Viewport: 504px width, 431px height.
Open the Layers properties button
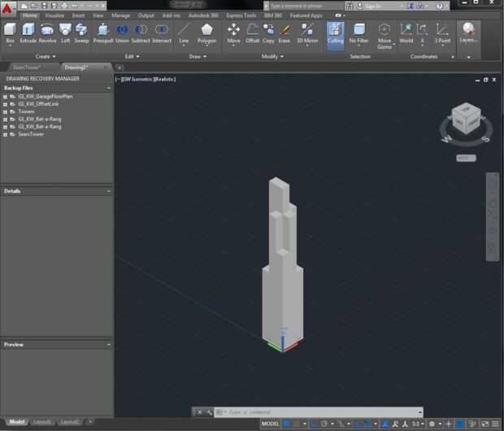click(x=469, y=33)
